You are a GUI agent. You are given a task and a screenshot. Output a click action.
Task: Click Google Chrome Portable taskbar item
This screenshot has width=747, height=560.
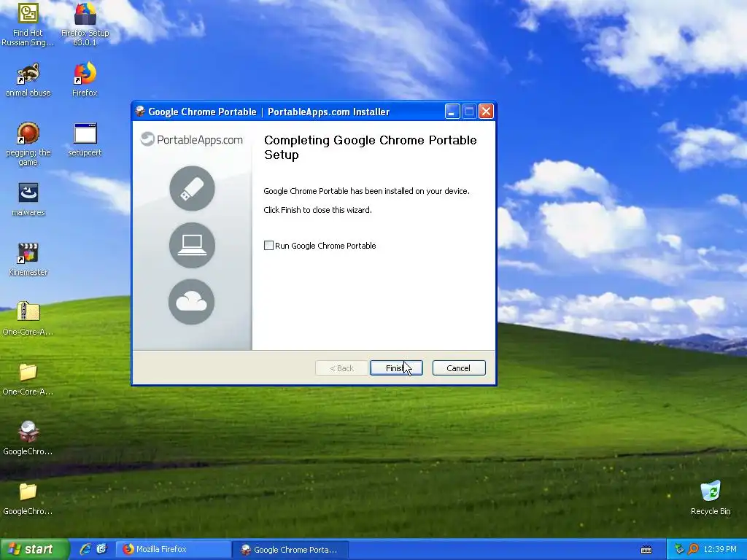pos(290,550)
